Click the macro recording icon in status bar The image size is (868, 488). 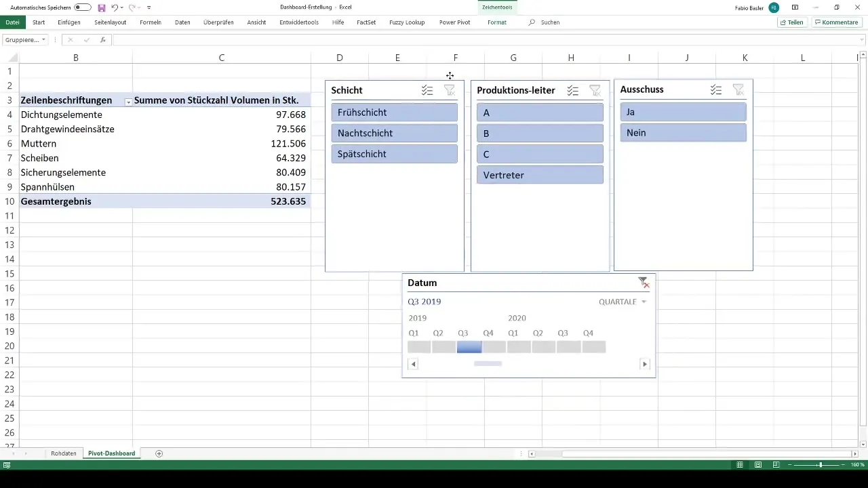(x=7, y=465)
